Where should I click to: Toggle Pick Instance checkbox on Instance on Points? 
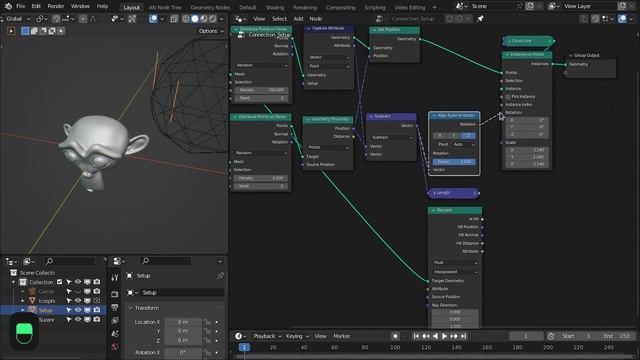[x=508, y=97]
